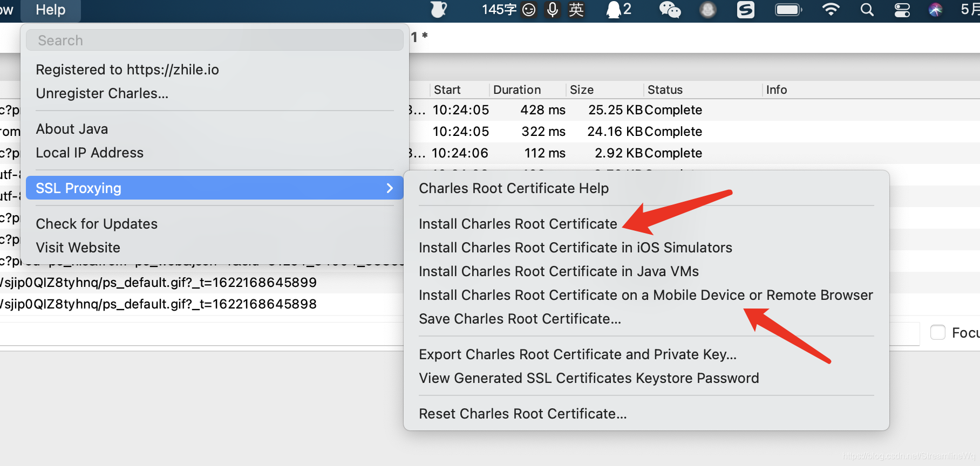Choose Install Charles Root Certificate in Java VMs
The width and height of the screenshot is (980, 466).
pyautogui.click(x=559, y=271)
